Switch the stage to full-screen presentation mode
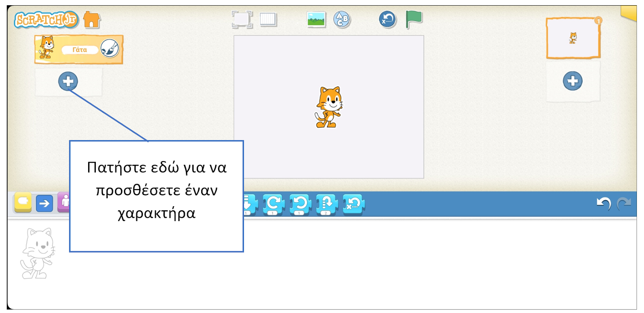This screenshot has height=313, width=644. (242, 19)
